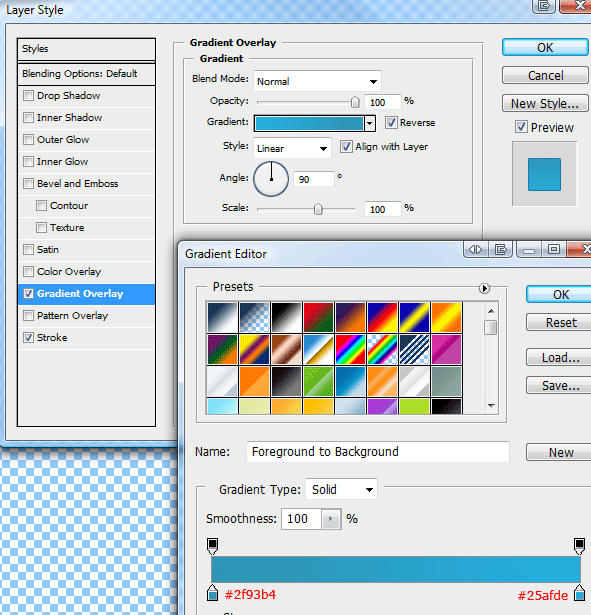Enable the Inner Shadow checkbox
This screenshot has width=591, height=615.
tap(28, 118)
